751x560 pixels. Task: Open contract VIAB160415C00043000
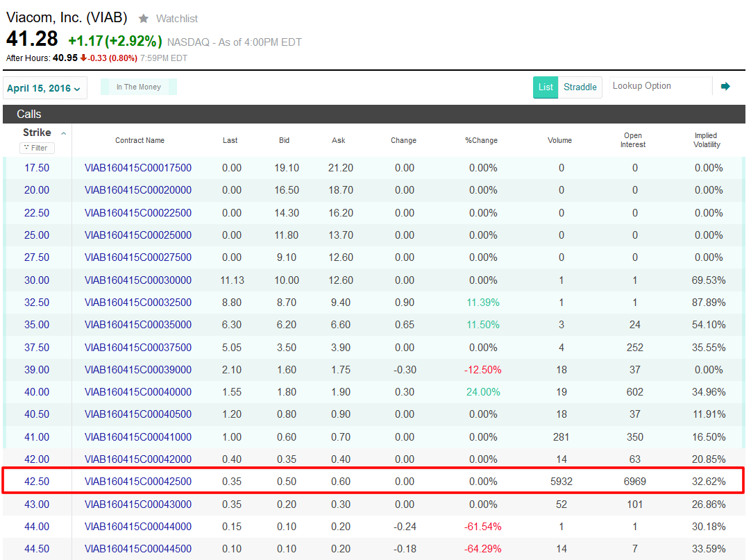click(138, 504)
